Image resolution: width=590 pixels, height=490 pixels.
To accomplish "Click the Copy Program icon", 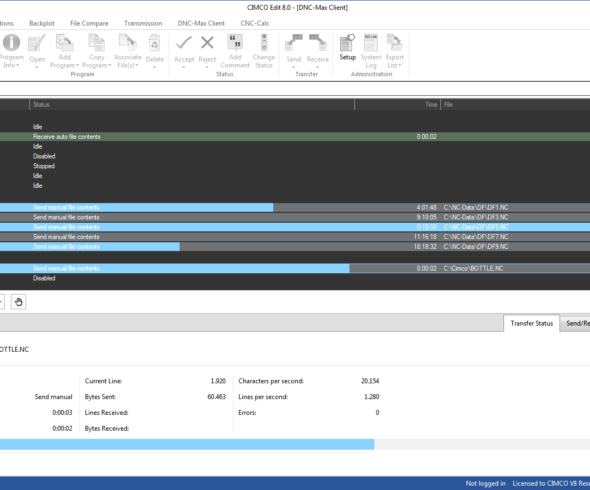I will [96, 43].
